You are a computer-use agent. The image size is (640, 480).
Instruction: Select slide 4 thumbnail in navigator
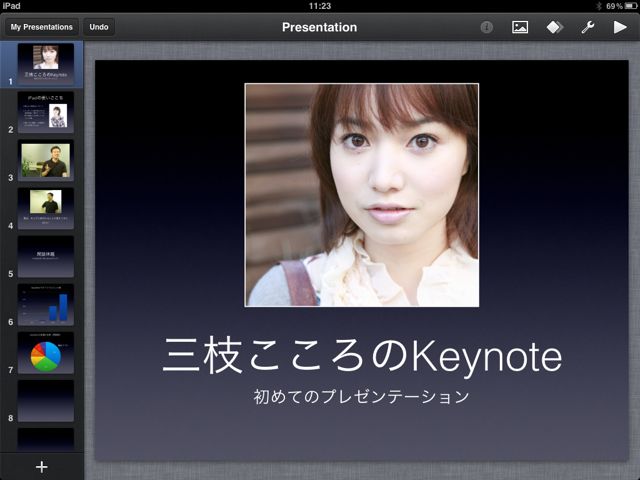point(46,208)
